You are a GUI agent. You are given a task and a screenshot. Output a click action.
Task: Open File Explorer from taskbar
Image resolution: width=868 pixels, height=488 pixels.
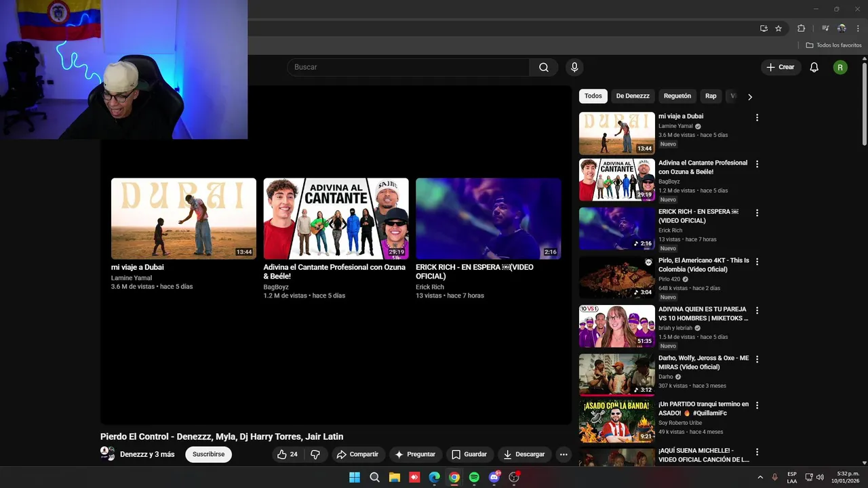click(394, 477)
